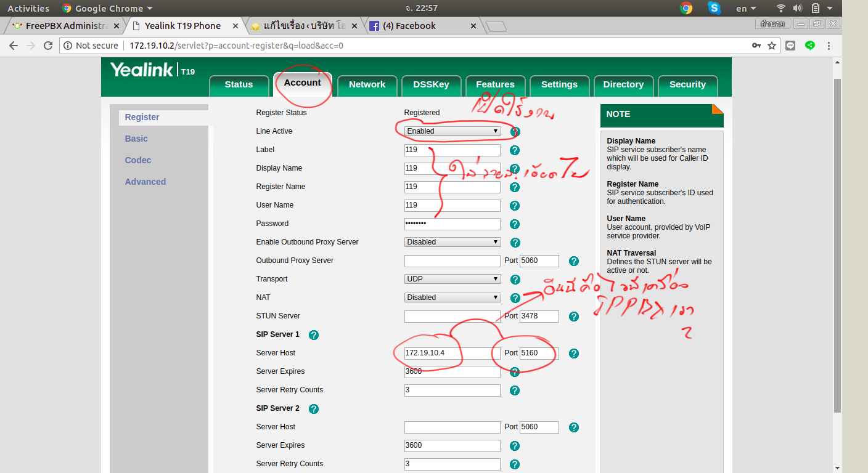Click the clock in top bar
The width and height of the screenshot is (868, 473).
[422, 8]
